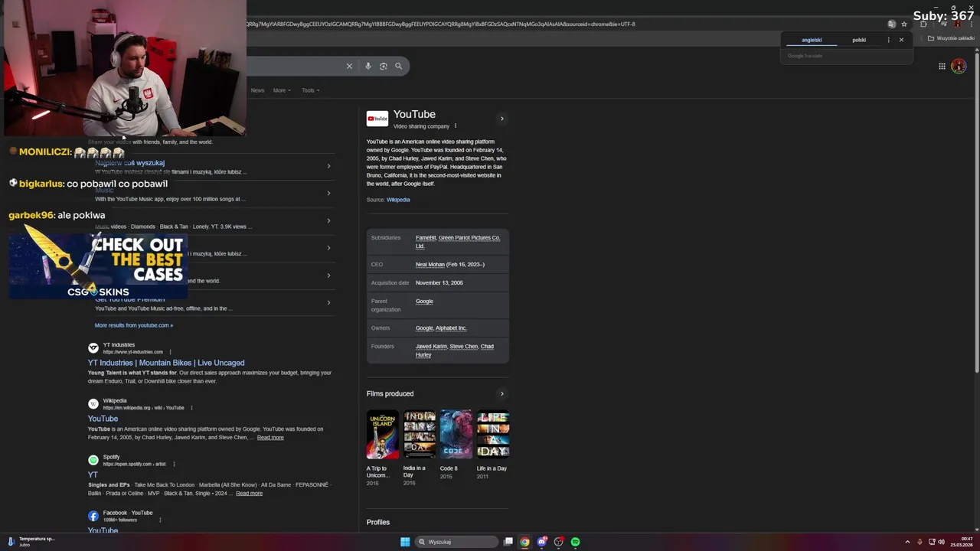Start voice search with microphone icon
980x551 pixels.
pyautogui.click(x=368, y=66)
